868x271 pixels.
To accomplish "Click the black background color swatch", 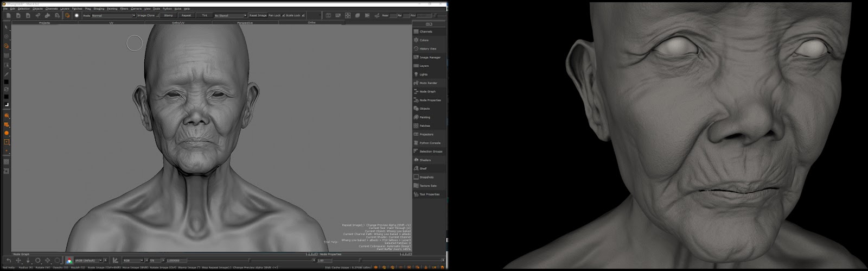I will pos(7,96).
